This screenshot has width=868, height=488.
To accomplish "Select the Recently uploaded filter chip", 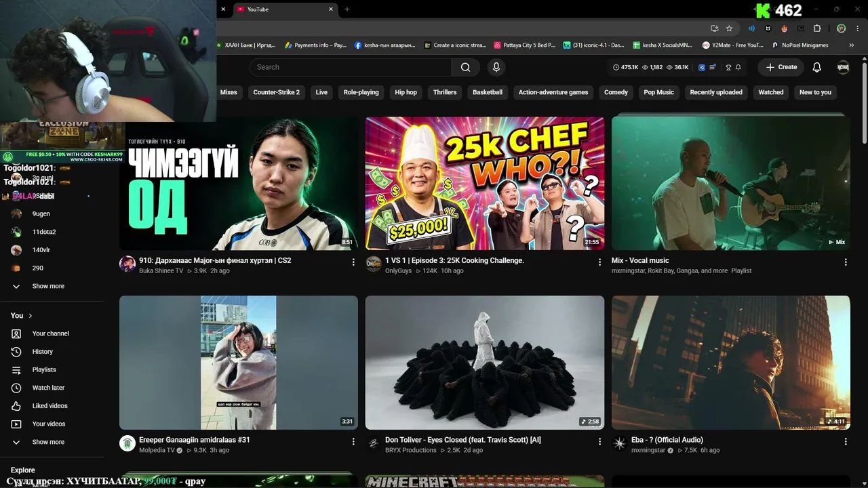I will pyautogui.click(x=716, y=92).
